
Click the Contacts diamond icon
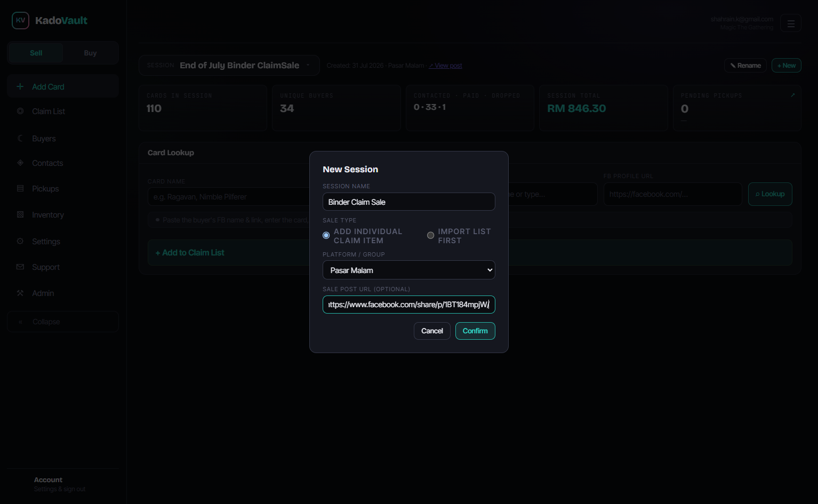(x=20, y=163)
